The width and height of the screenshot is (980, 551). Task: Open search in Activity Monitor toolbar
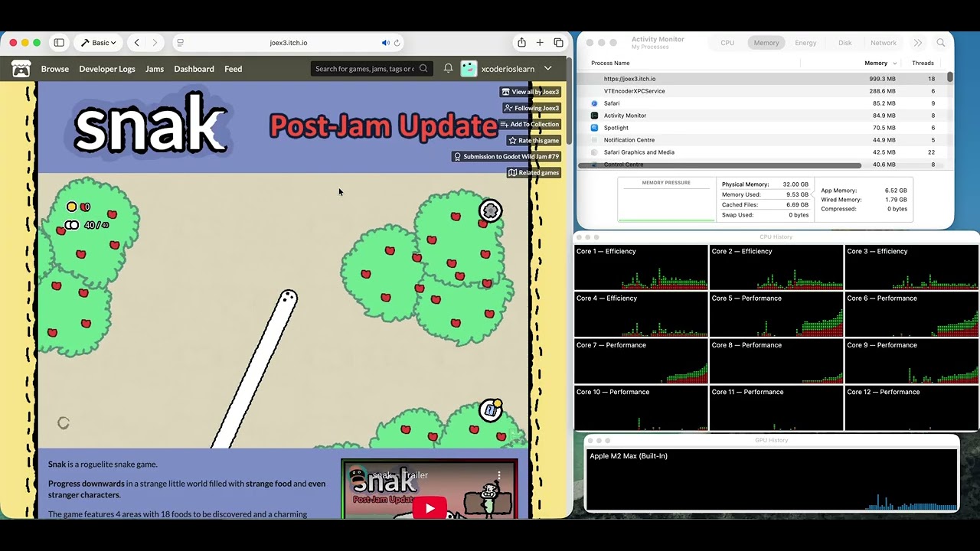click(941, 43)
